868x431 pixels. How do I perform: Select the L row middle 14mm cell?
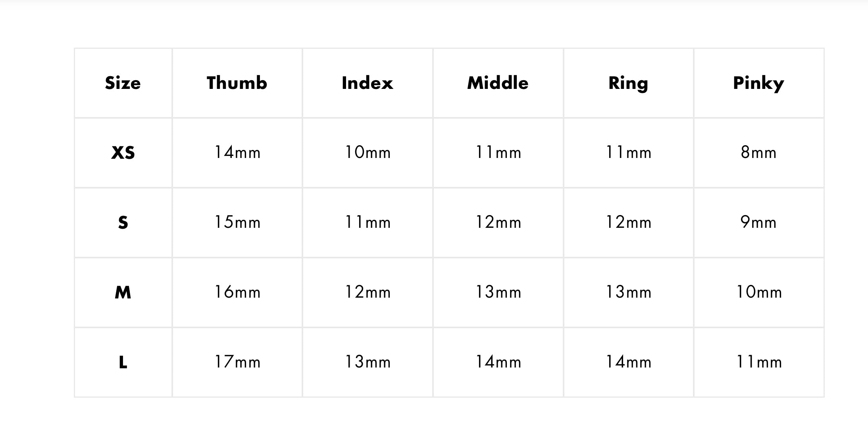(498, 362)
